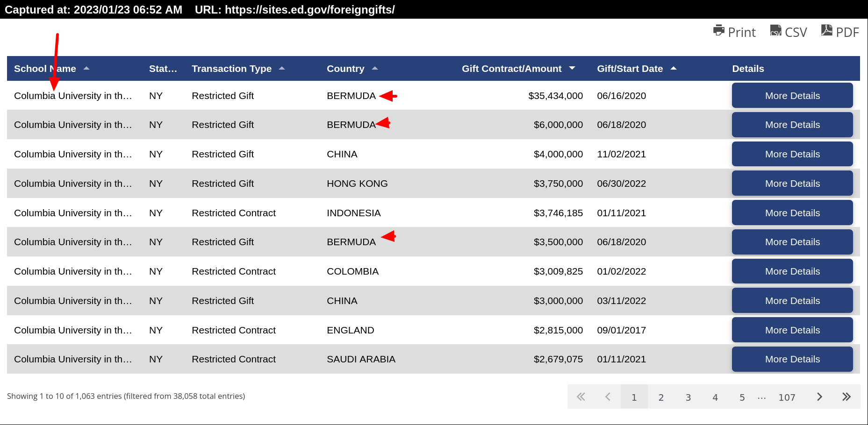The height and width of the screenshot is (425, 868).
Task: Open More Details for $3,000,000 China gift
Action: coord(792,300)
